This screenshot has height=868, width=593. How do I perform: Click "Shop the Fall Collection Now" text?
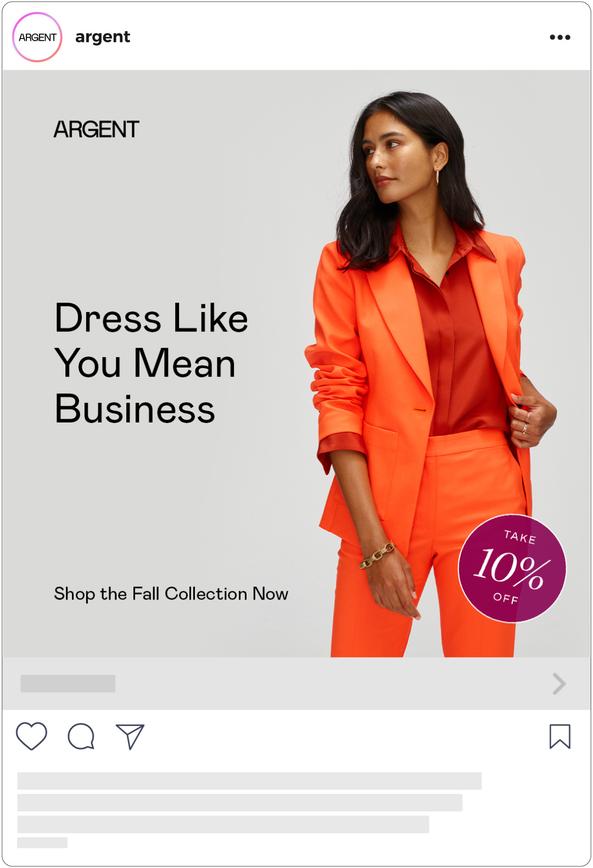coord(171,594)
